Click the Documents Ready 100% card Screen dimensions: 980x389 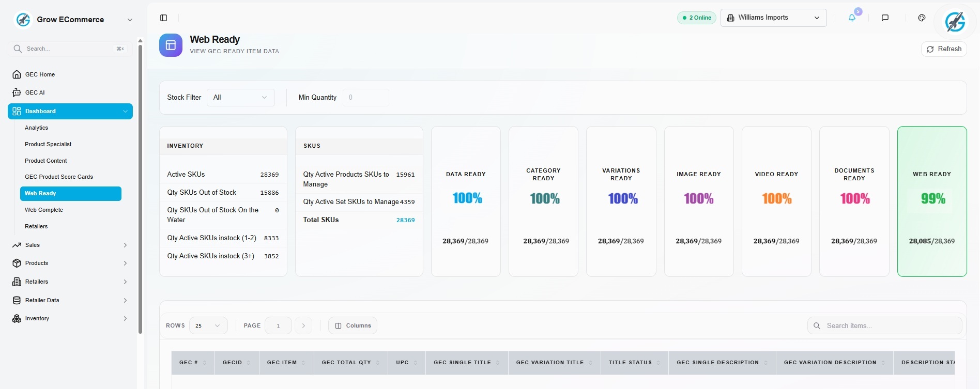tap(854, 201)
